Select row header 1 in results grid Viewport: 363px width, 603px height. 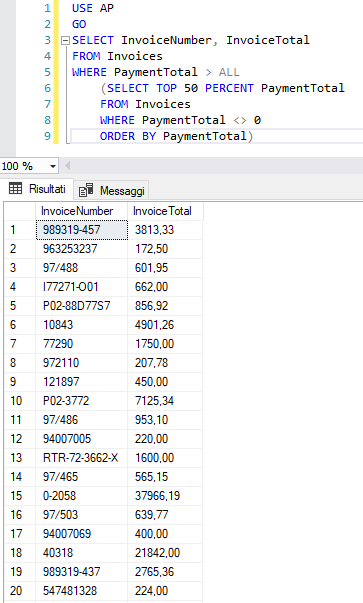20,230
